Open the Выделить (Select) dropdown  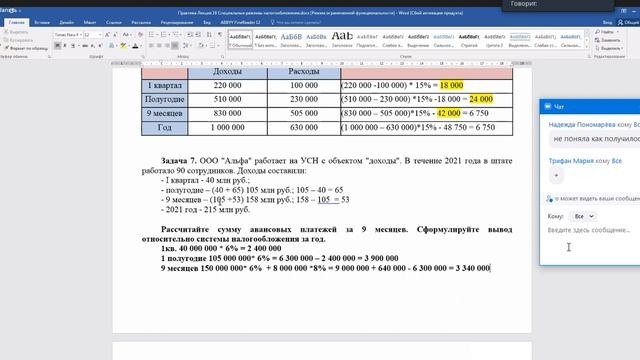609,48
